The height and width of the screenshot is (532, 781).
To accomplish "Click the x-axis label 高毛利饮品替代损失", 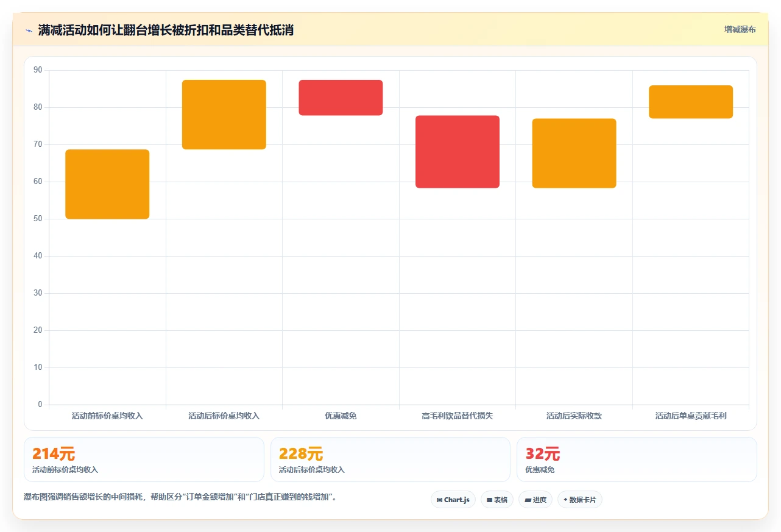I will point(458,416).
